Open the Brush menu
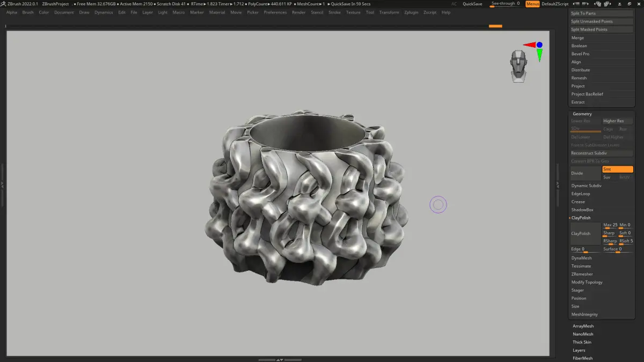 click(28, 12)
